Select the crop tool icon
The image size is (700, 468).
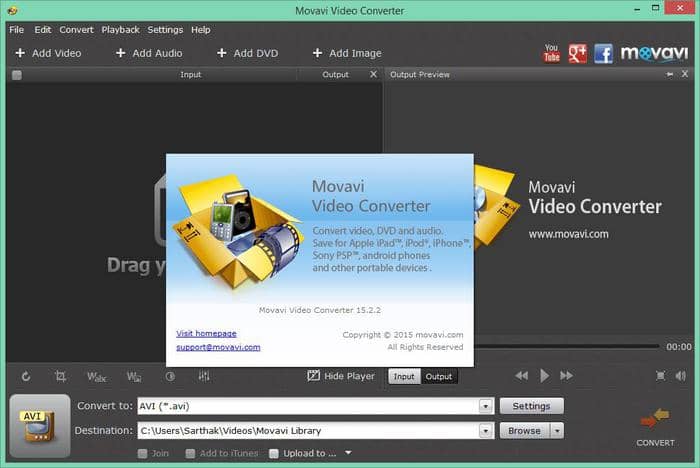pyautogui.click(x=61, y=376)
